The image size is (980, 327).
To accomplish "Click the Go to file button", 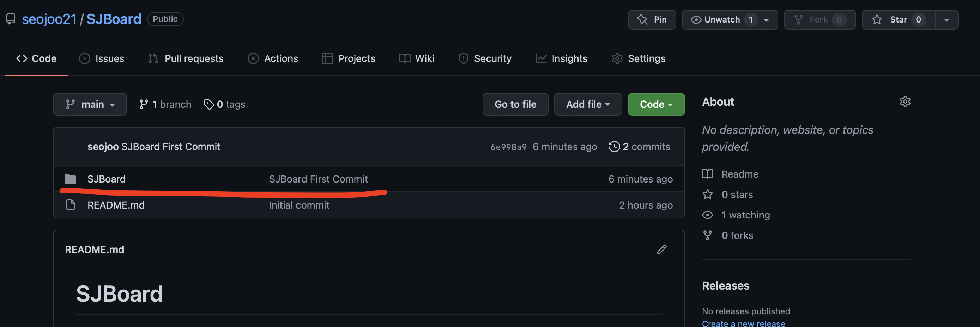I will click(x=515, y=104).
